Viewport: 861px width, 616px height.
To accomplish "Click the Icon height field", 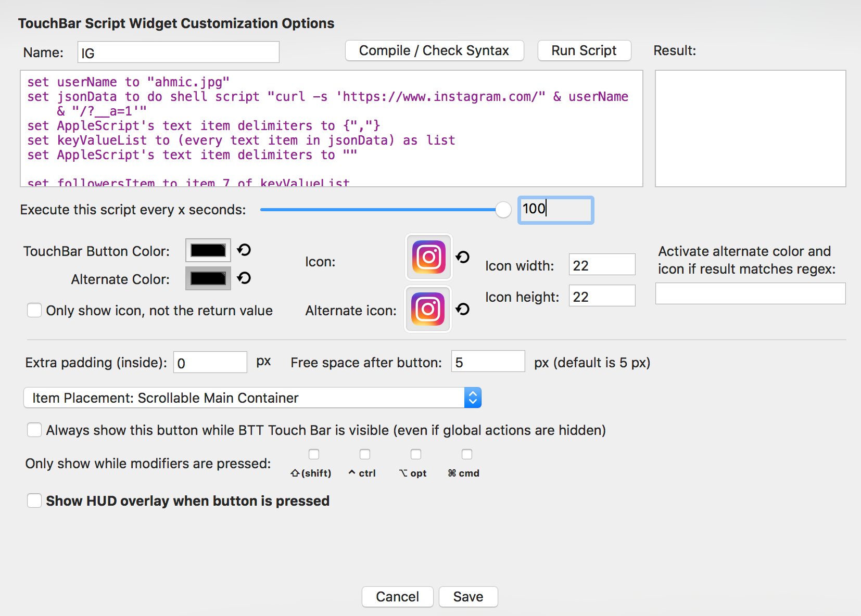I will pos(602,296).
